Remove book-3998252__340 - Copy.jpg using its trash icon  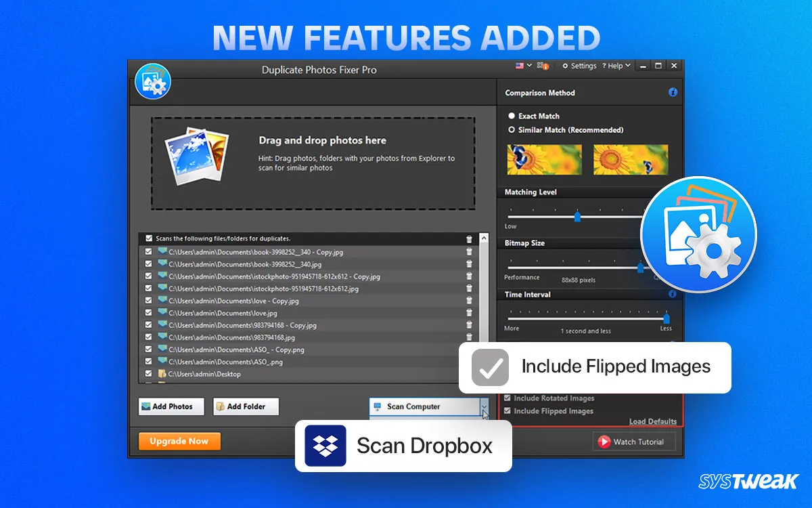[x=470, y=252]
